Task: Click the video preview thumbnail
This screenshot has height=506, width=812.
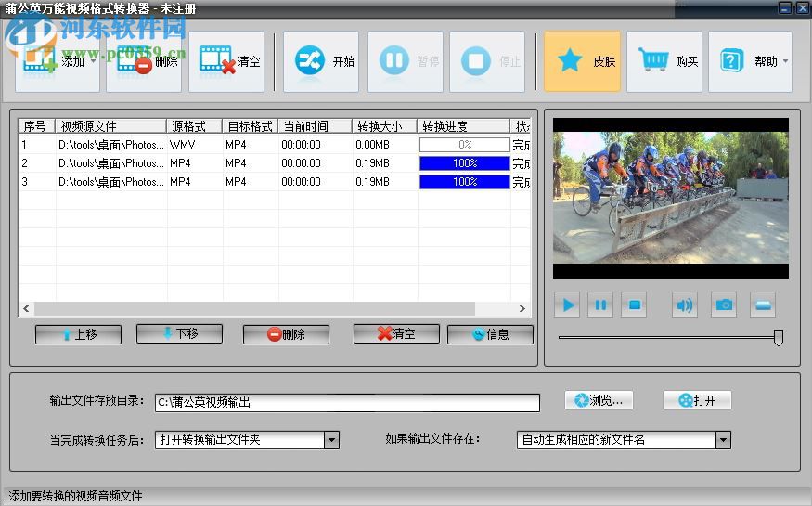Action: click(671, 198)
